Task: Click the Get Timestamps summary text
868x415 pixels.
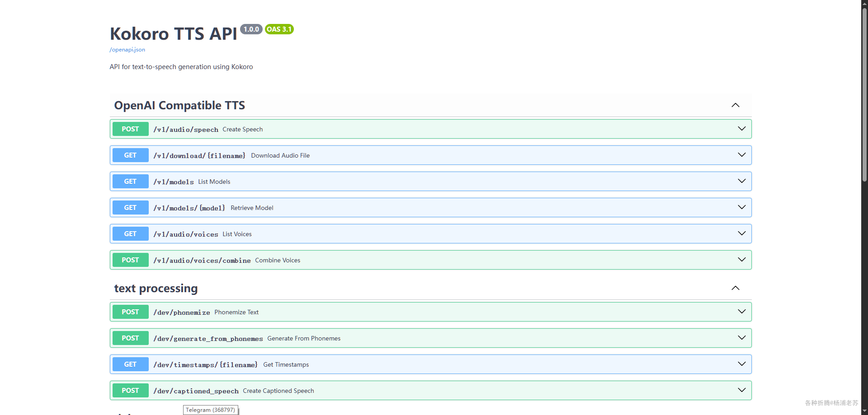Action: coord(286,365)
